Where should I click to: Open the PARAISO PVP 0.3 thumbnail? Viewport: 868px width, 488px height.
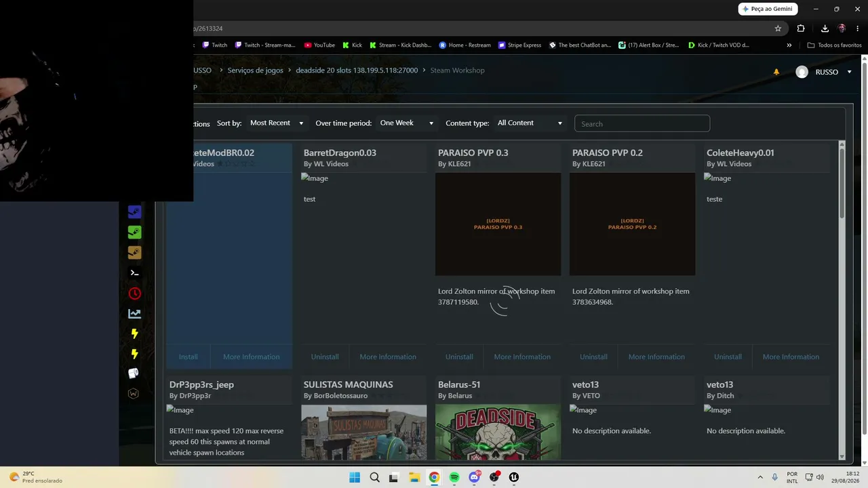click(498, 224)
